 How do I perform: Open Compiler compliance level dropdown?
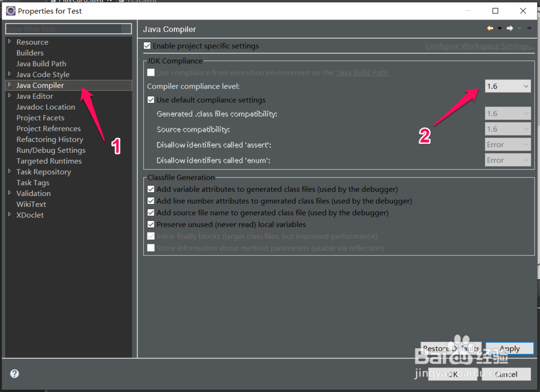pyautogui.click(x=508, y=86)
